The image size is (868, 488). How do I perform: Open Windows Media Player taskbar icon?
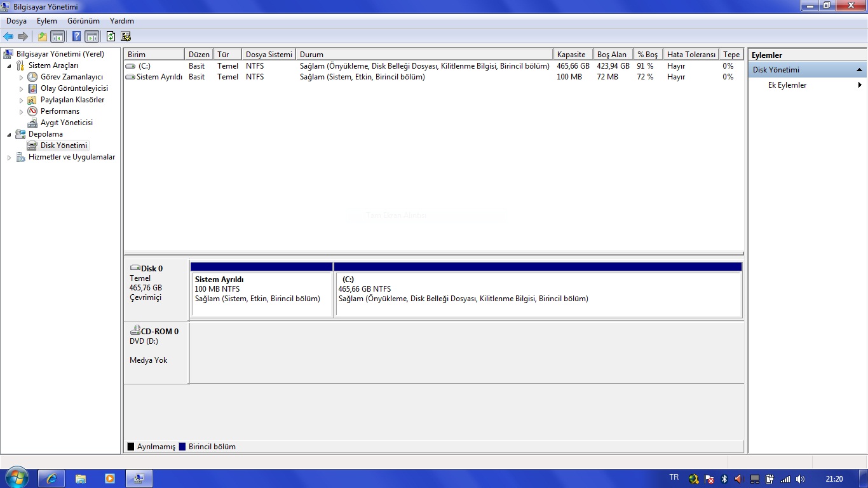(109, 478)
